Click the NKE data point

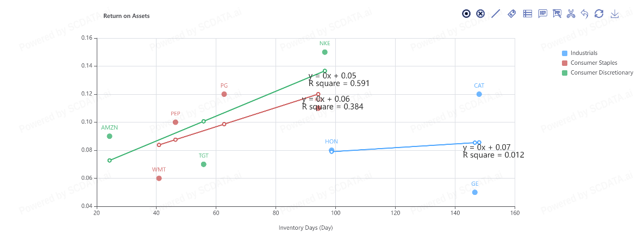click(x=325, y=52)
